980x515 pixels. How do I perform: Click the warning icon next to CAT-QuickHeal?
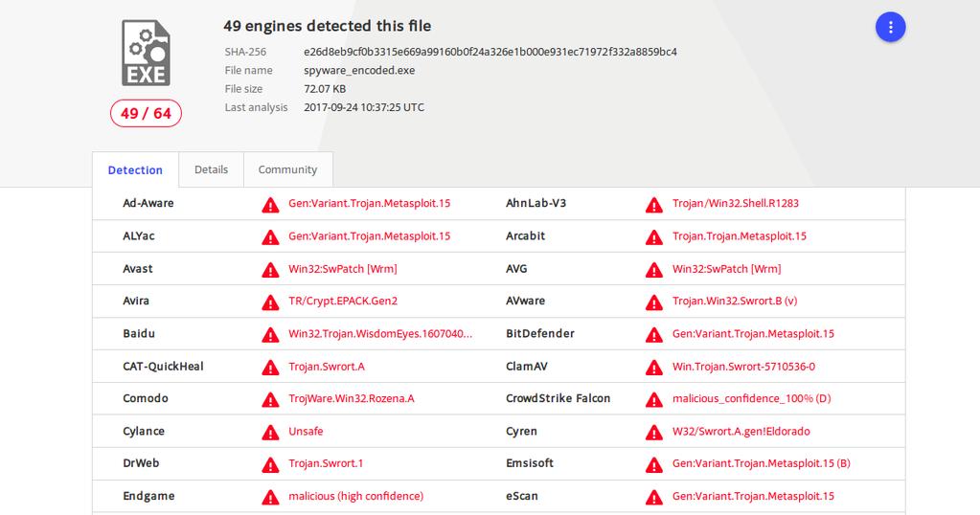tap(270, 367)
